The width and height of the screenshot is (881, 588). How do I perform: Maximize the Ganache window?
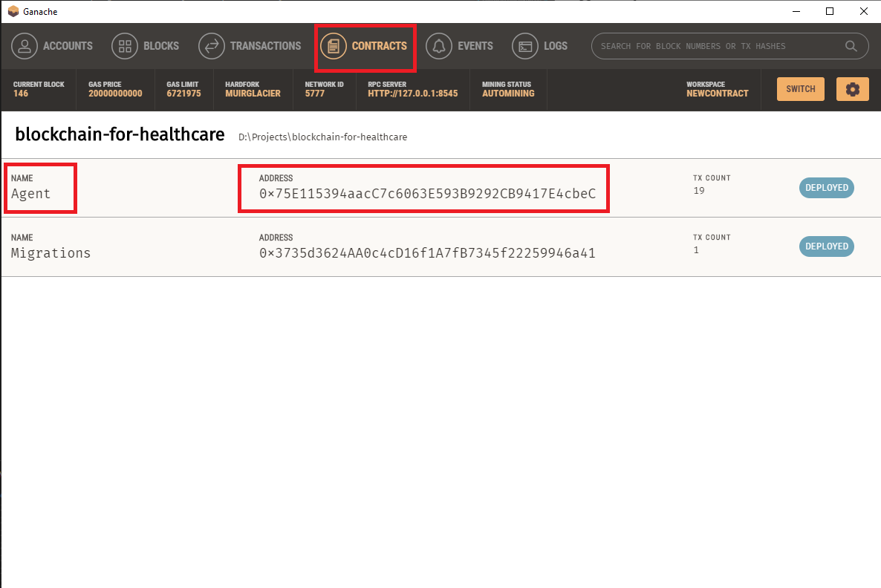click(829, 11)
